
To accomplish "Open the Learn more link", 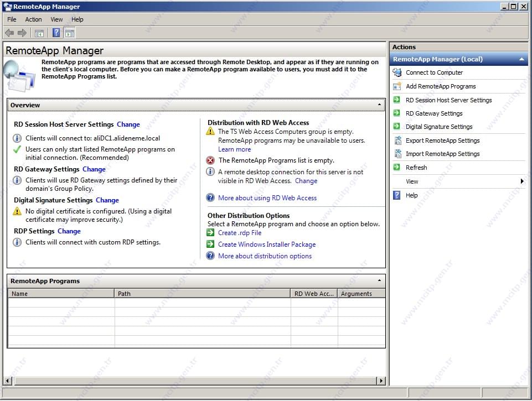I will pos(235,149).
